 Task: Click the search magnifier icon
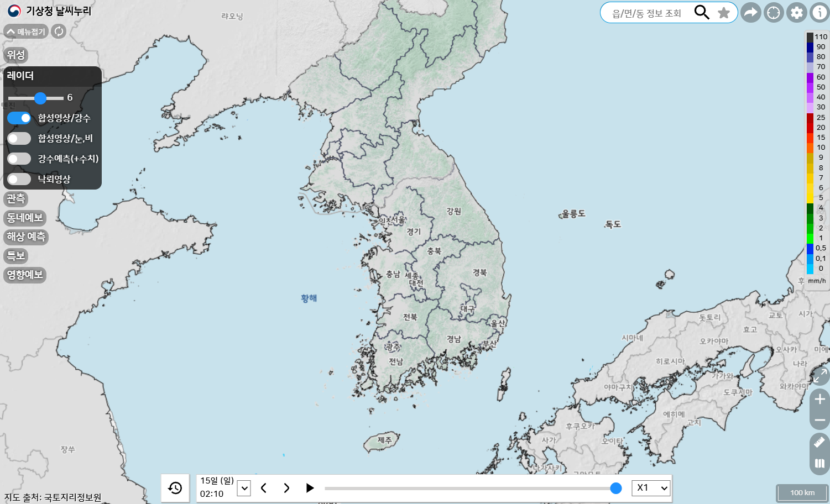pos(702,12)
